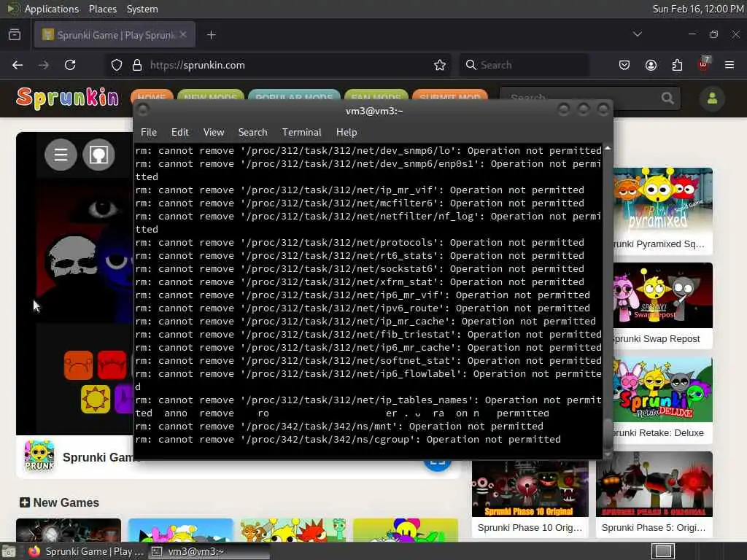Close the Sprunki Game tab
Viewport: 747px width, 560px height.
(x=183, y=35)
